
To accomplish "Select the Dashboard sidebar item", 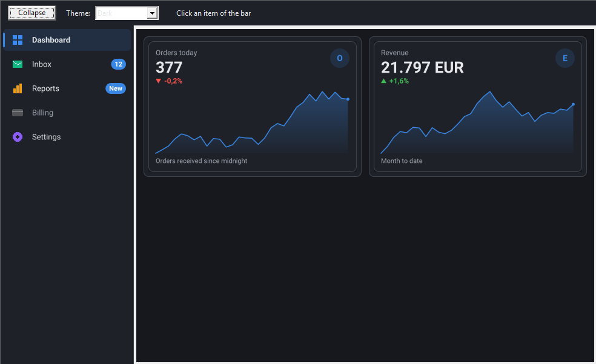I will point(67,40).
